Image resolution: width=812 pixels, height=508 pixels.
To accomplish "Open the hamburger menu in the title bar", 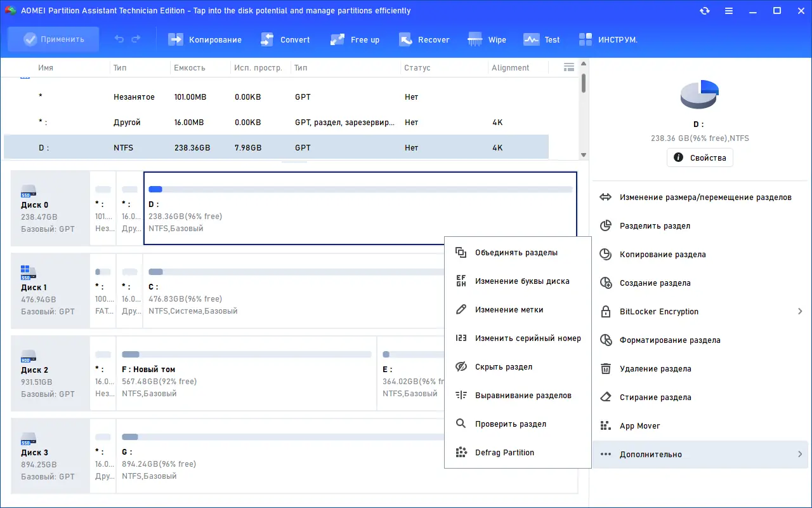I will point(729,11).
